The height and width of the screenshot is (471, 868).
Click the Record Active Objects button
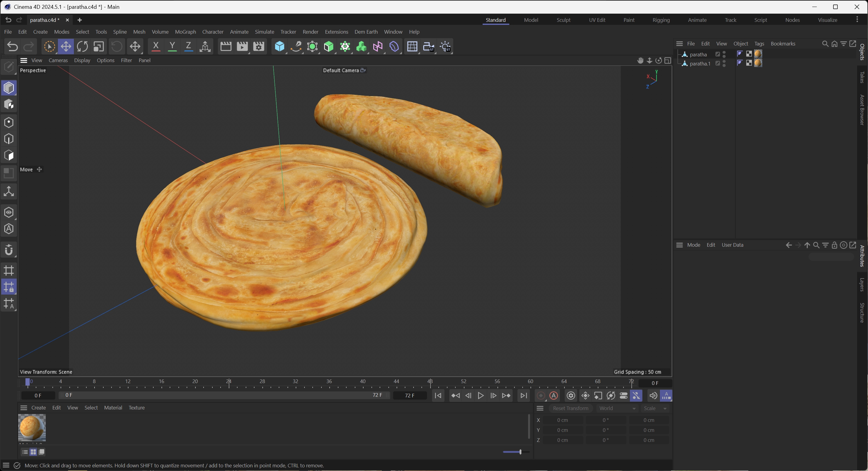point(541,396)
